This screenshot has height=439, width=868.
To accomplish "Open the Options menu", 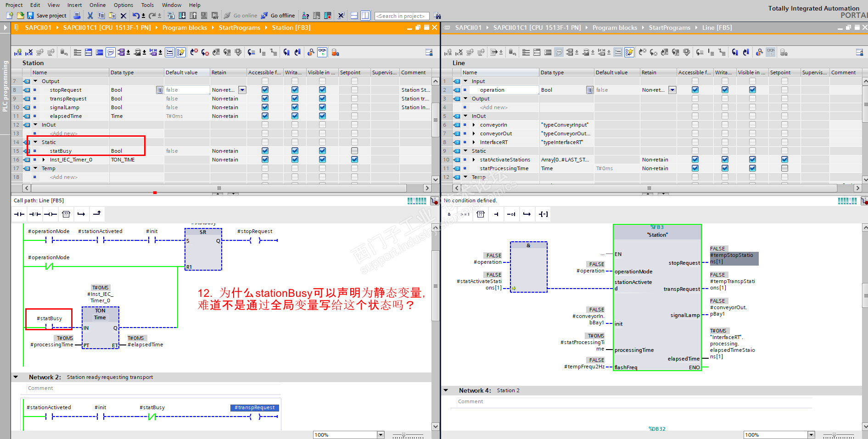I will (x=123, y=5).
